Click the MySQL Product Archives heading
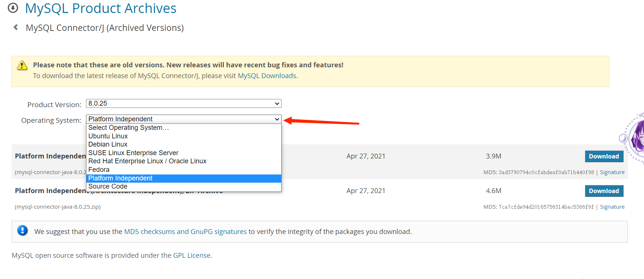Image resolution: width=644 pixels, height=279 pixels. (x=101, y=8)
